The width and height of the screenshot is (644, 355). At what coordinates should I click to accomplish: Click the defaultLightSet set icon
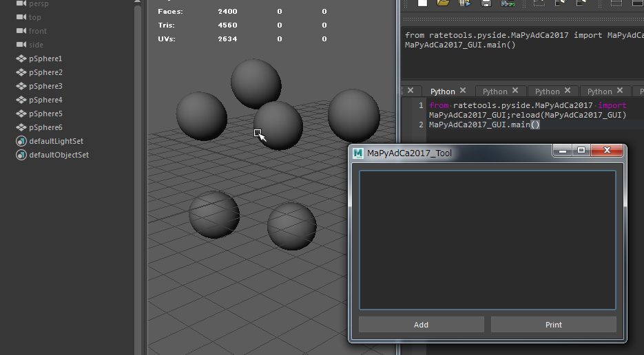pos(21,141)
